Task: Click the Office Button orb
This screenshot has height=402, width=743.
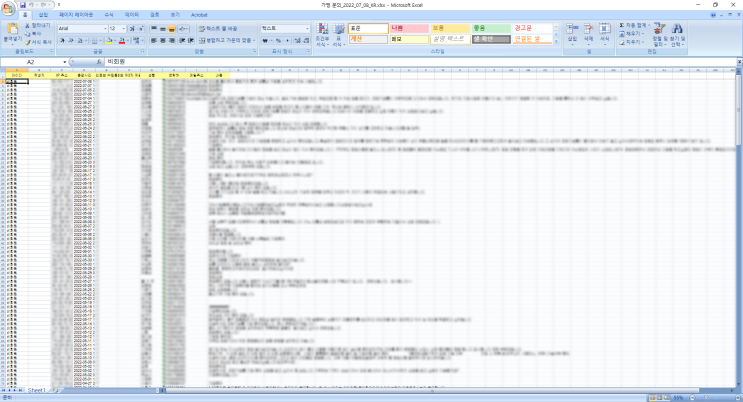Action: point(9,8)
